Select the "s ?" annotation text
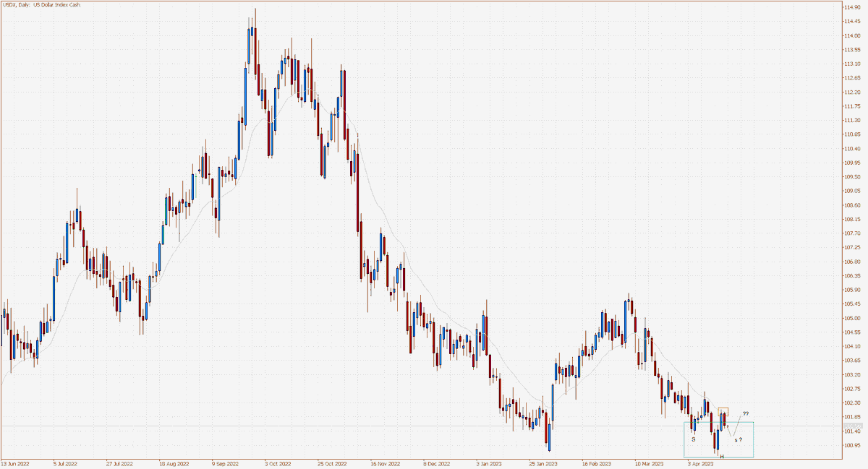Screen dimensions: 868x469 [738, 439]
